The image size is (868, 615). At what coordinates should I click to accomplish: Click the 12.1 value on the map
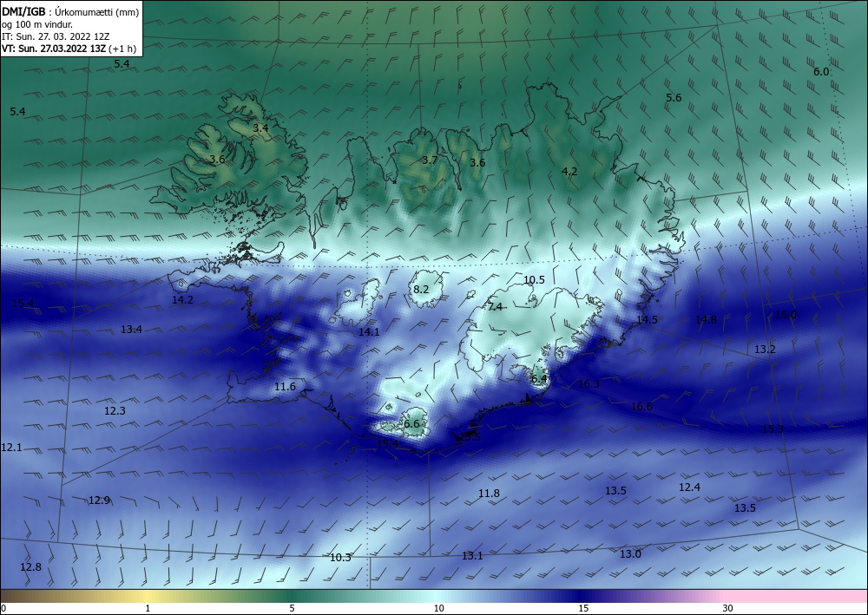coord(11,448)
